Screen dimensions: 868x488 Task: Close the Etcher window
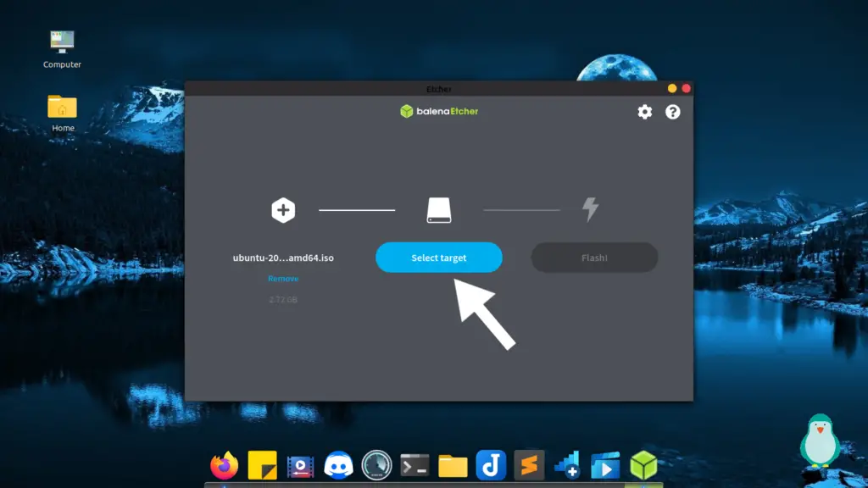pyautogui.click(x=686, y=88)
